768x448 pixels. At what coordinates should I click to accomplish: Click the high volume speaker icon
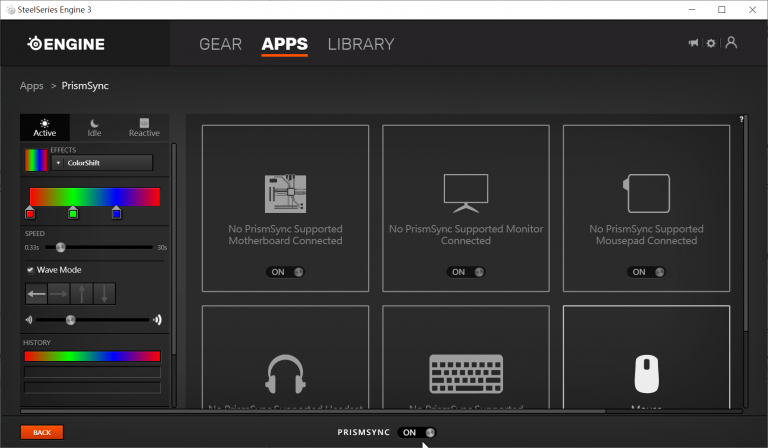pos(157,320)
